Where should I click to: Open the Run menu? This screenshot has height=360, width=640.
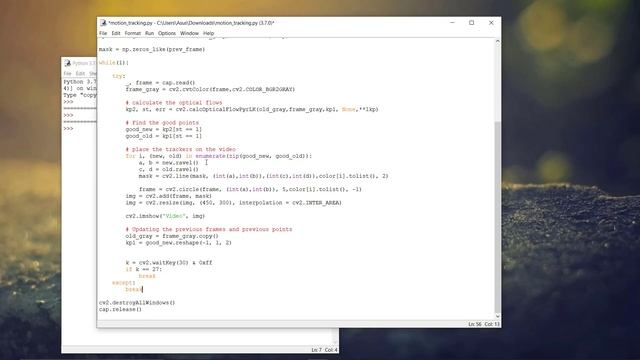coord(149,33)
